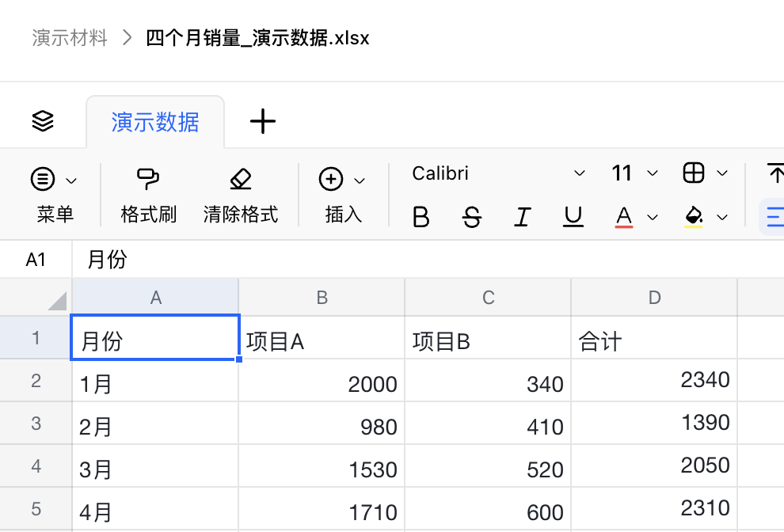Activate the 格式刷 format painter
This screenshot has height=532, width=784.
(148, 194)
